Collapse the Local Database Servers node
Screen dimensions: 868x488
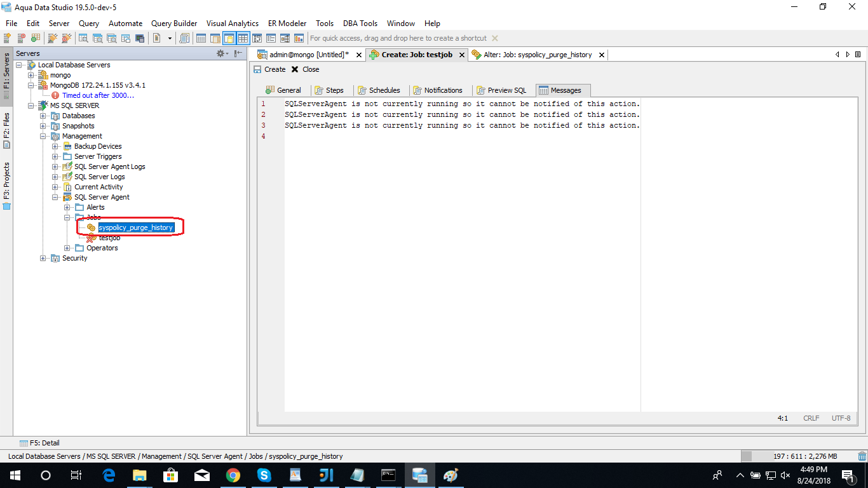pos(19,65)
